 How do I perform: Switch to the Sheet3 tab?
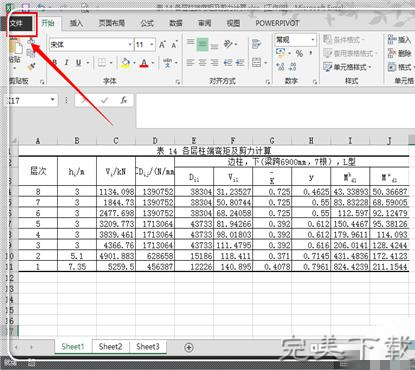pos(148,346)
